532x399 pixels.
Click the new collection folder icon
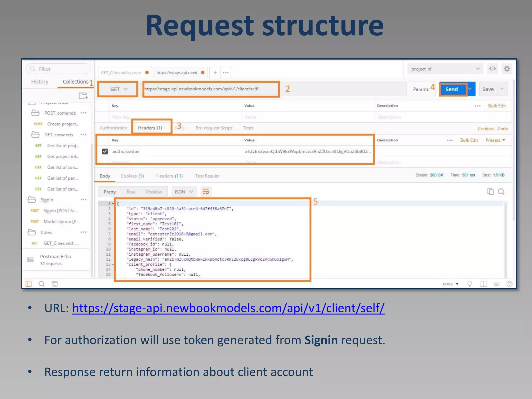(x=83, y=96)
